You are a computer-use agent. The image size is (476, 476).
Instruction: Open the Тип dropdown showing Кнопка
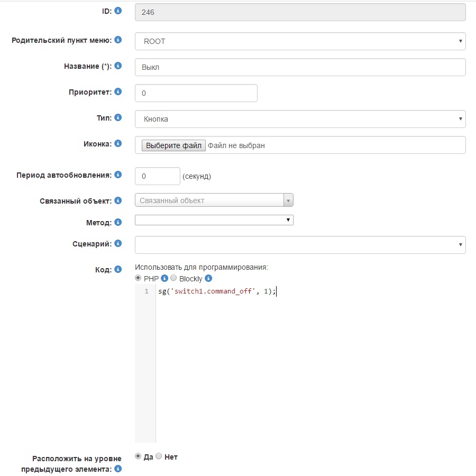pos(300,119)
